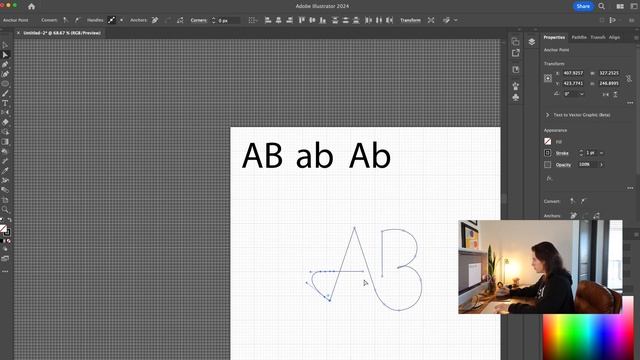Remove selected anchor points in control bar
640x360 pixels.
pos(155,20)
